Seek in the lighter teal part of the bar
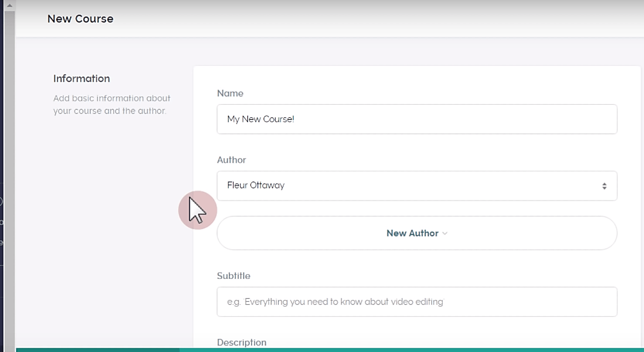This screenshot has height=352, width=644. (x=407, y=350)
